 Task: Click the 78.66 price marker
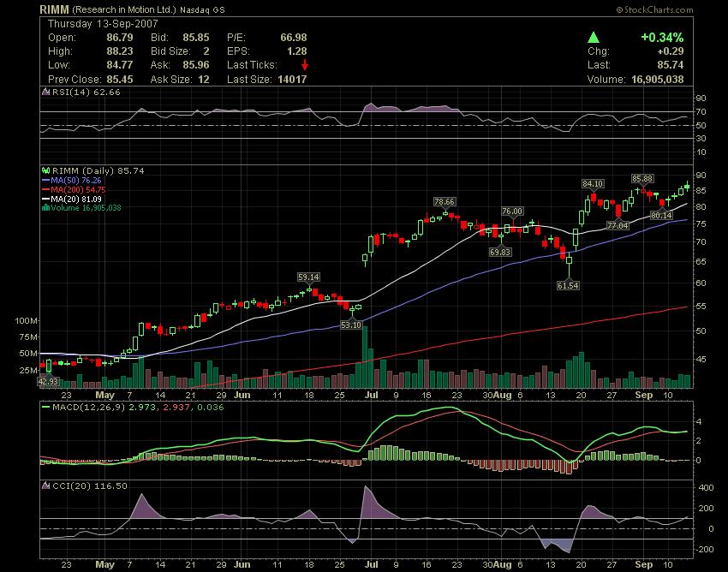click(x=445, y=201)
